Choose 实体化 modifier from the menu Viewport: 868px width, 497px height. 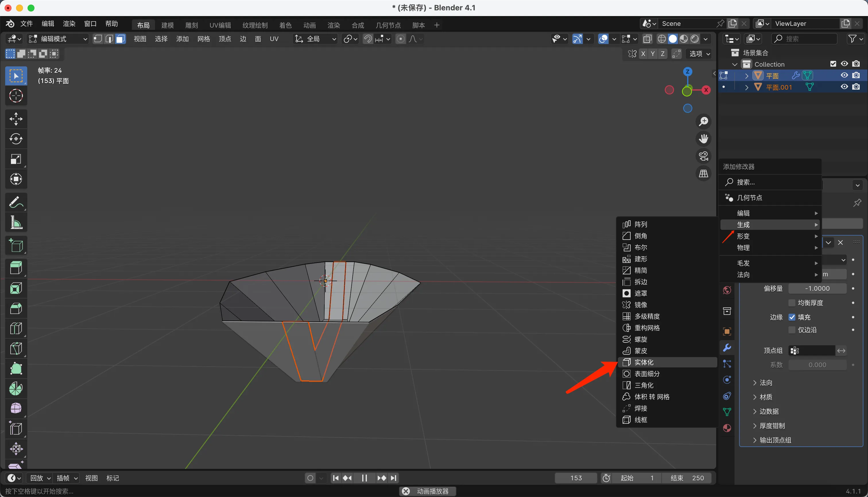[x=644, y=362]
